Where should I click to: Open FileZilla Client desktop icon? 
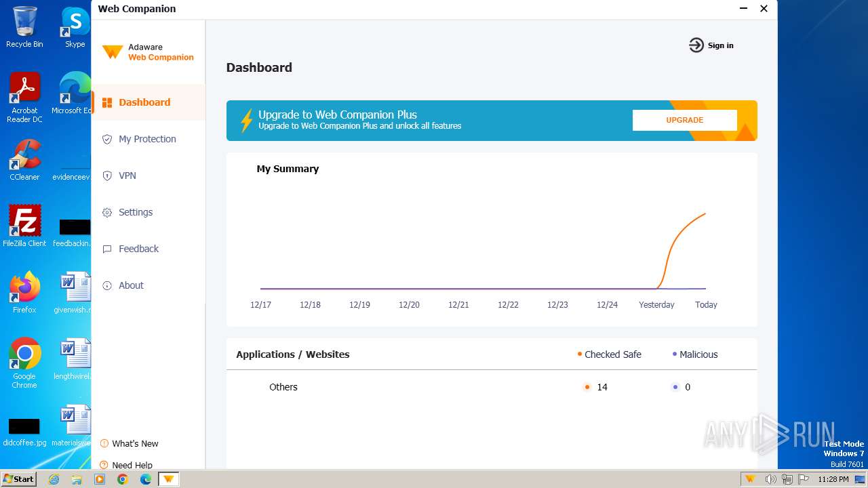[x=24, y=226]
